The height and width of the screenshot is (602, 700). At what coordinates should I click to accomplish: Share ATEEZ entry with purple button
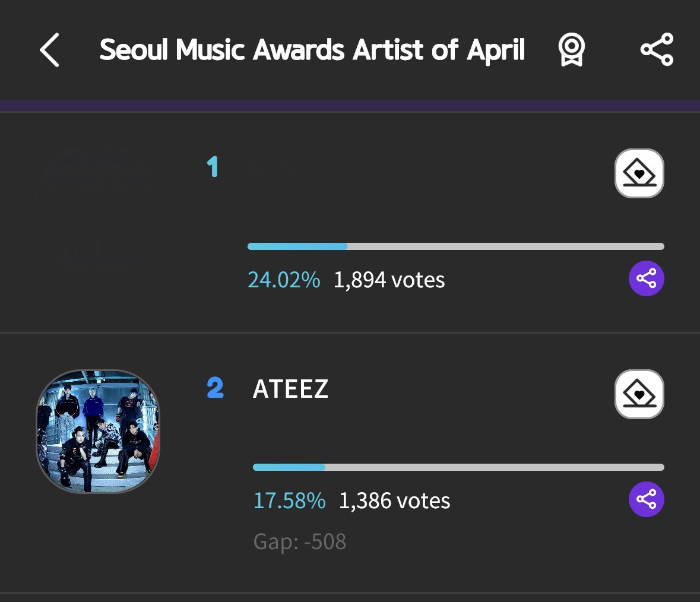[x=647, y=499]
